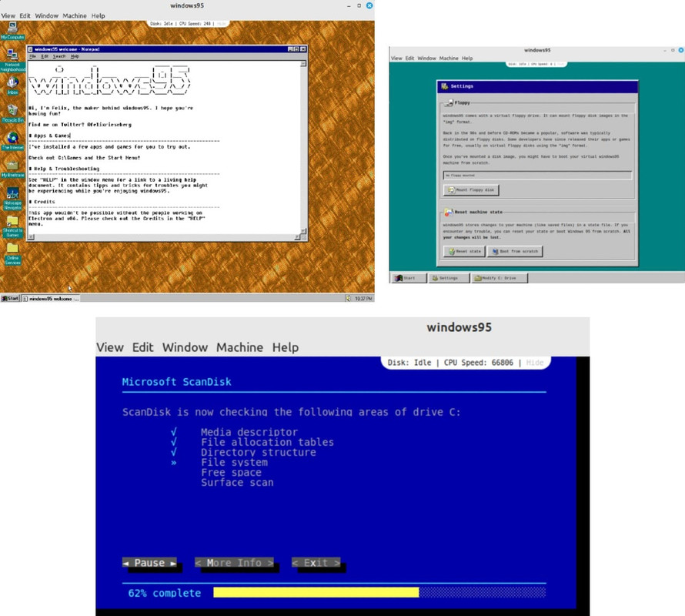This screenshot has height=616, width=685.
Task: Click the '# Credits' heading in Notepad
Action: [42, 202]
